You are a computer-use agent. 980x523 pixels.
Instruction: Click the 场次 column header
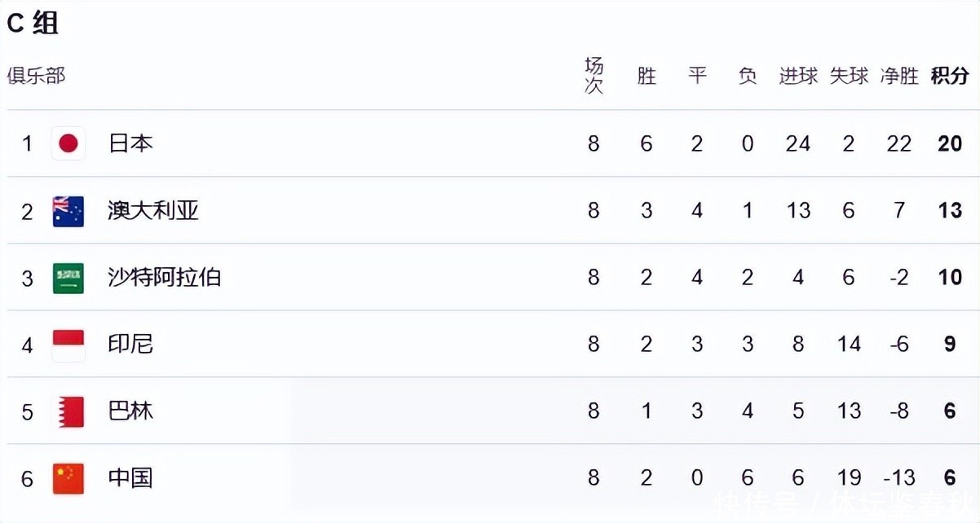tap(594, 77)
